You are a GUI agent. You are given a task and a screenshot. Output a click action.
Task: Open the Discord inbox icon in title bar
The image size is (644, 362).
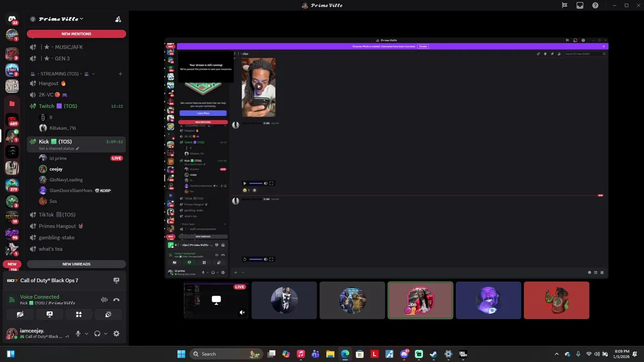tap(580, 6)
